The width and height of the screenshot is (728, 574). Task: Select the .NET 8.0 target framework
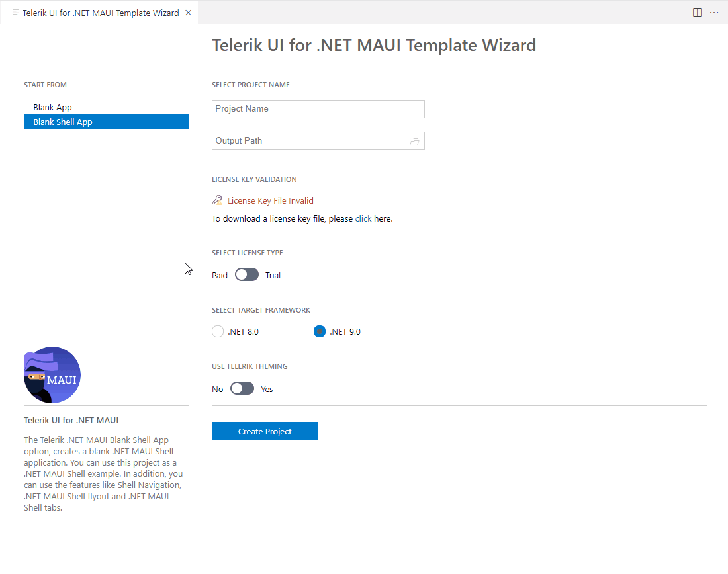pyautogui.click(x=218, y=331)
